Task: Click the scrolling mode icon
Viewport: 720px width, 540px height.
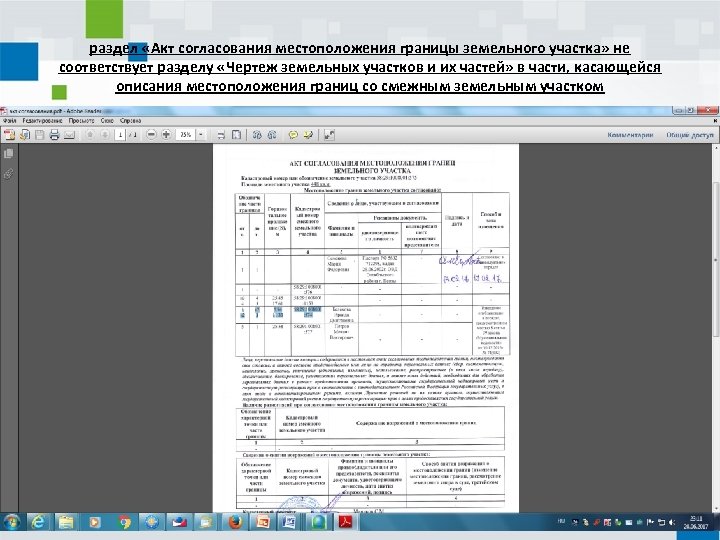Action: click(221, 135)
